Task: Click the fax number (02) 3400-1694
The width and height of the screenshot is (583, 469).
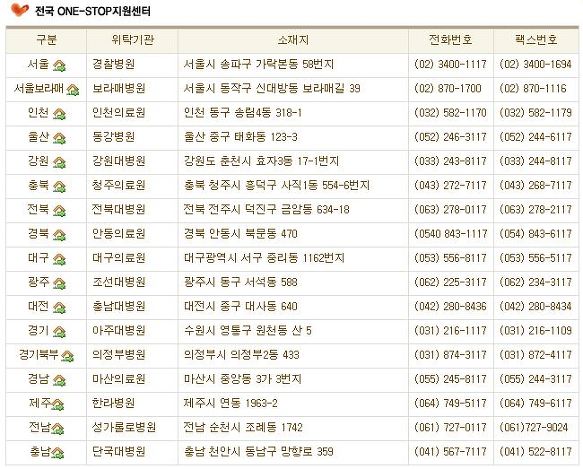Action: 535,64
